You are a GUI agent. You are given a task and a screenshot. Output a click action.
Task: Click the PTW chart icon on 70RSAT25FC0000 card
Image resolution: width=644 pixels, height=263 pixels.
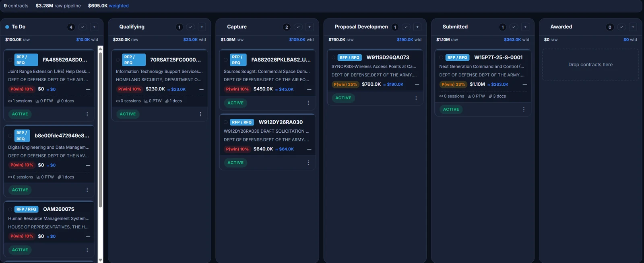[x=146, y=101]
